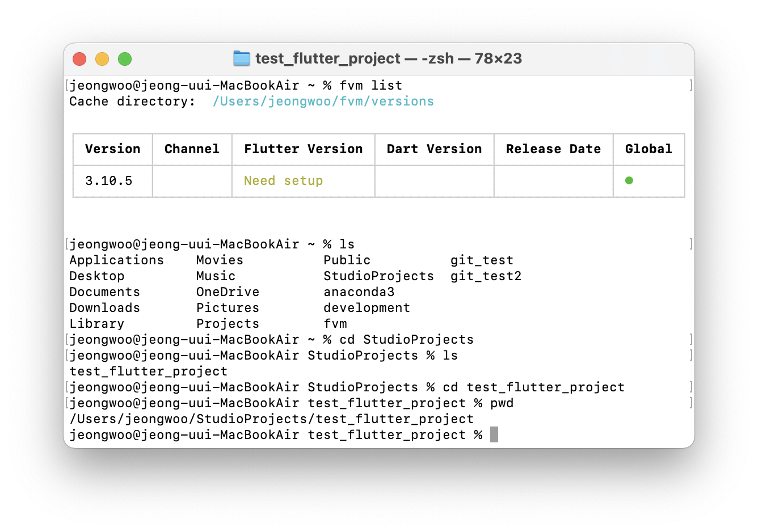Click the red close window button
Image resolution: width=758 pixels, height=532 pixels.
click(x=79, y=59)
